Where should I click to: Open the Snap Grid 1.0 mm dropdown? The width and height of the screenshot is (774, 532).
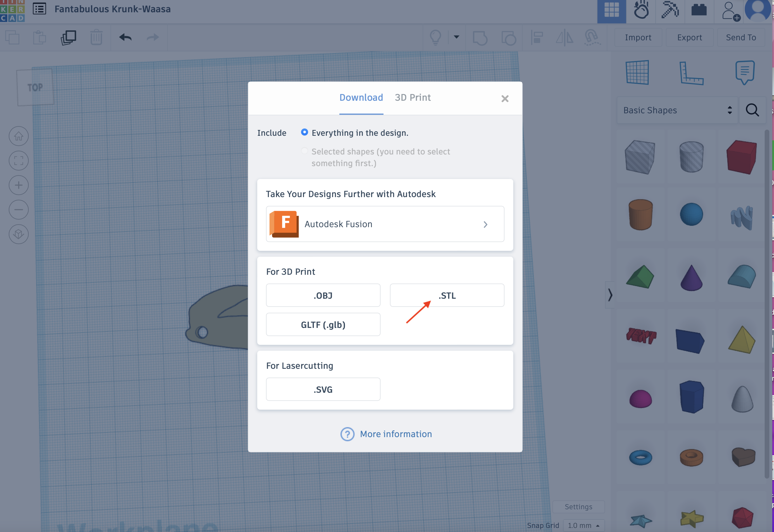(x=583, y=525)
